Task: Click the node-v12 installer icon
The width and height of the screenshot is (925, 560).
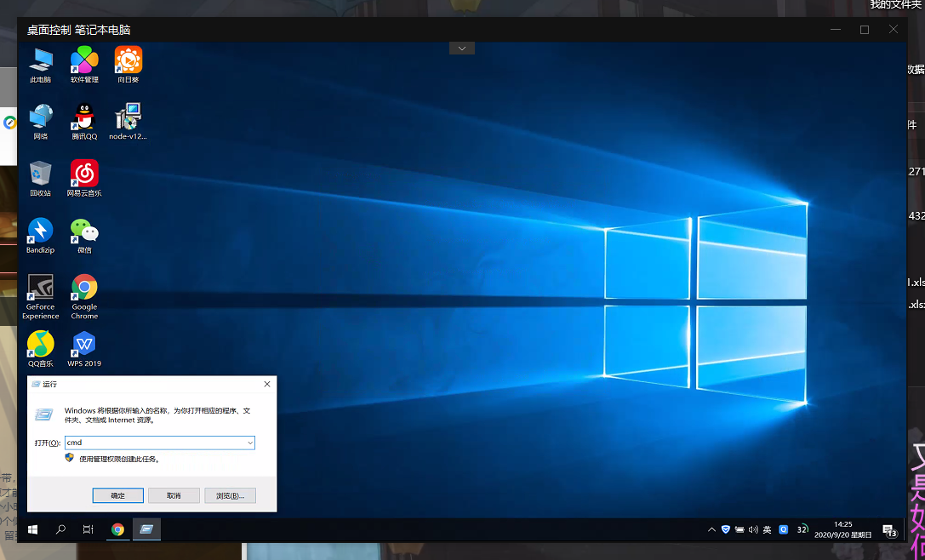Action: coord(128,117)
